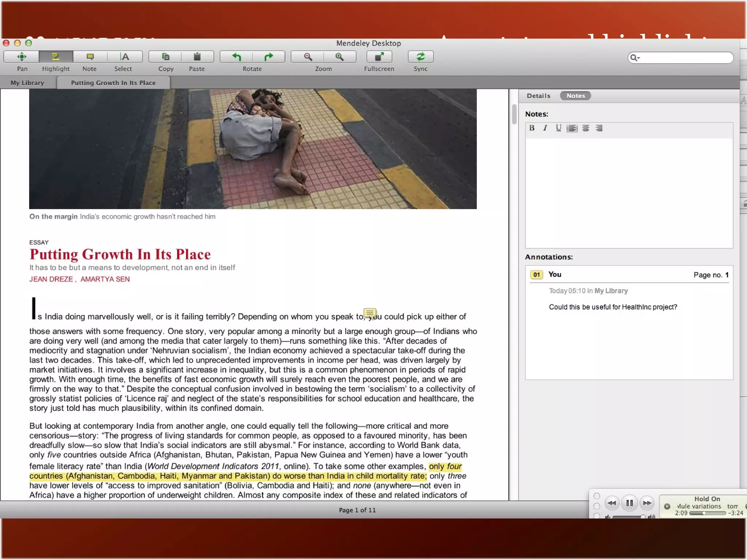Click the Paste toolbar icon
This screenshot has height=560, width=747.
click(197, 57)
